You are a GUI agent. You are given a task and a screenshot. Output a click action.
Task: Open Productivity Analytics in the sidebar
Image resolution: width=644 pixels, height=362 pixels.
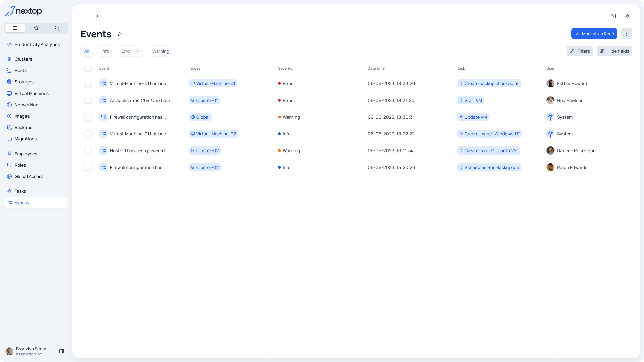coord(36,44)
